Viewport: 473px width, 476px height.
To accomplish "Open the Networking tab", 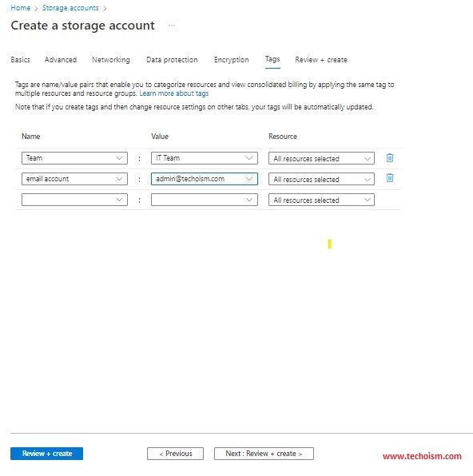I will coord(111,60).
